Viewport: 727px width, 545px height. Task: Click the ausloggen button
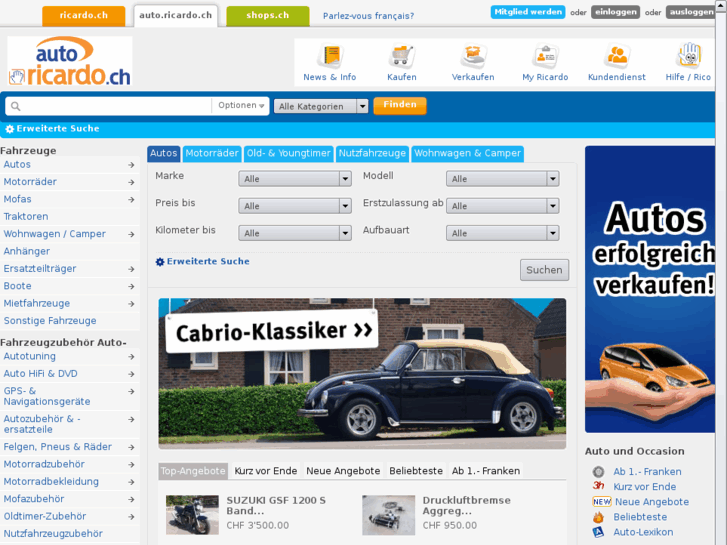coord(691,12)
